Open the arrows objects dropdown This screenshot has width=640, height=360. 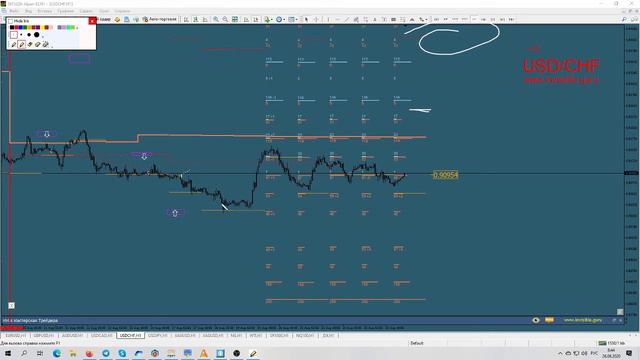click(x=423, y=19)
